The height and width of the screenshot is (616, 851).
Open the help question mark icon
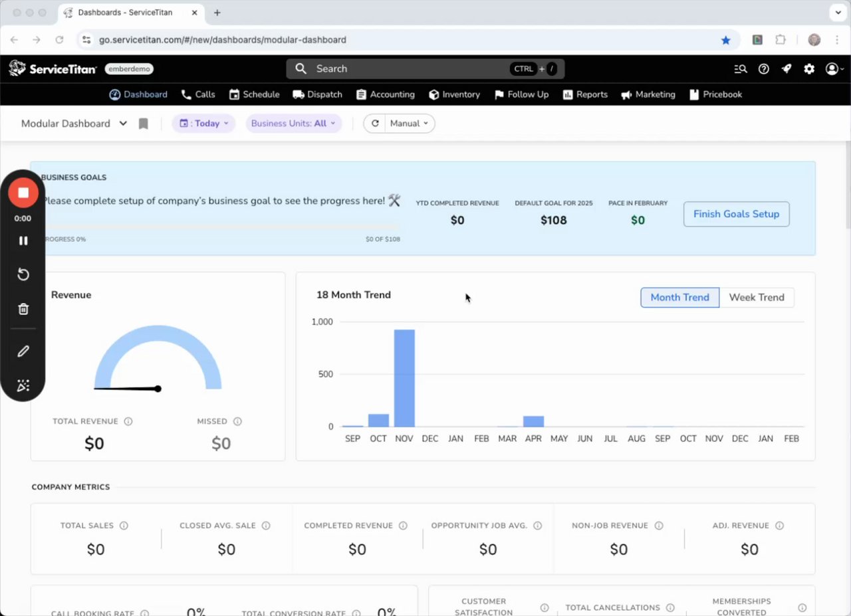click(764, 68)
